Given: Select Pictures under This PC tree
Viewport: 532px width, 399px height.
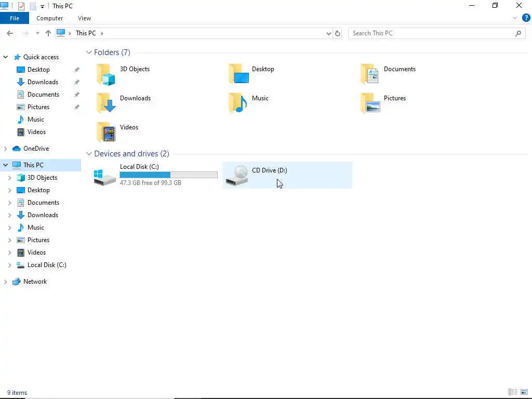Looking at the screenshot, I should pyautogui.click(x=38, y=240).
